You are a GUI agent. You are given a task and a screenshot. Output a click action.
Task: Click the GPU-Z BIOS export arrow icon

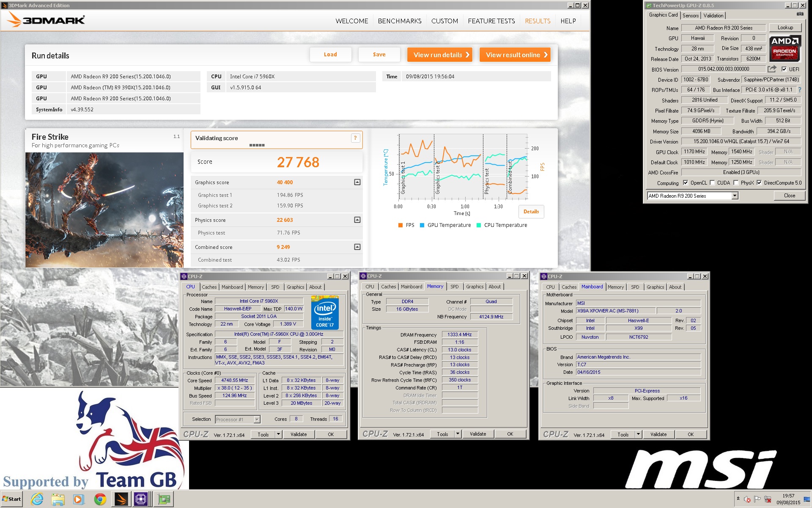pos(772,69)
